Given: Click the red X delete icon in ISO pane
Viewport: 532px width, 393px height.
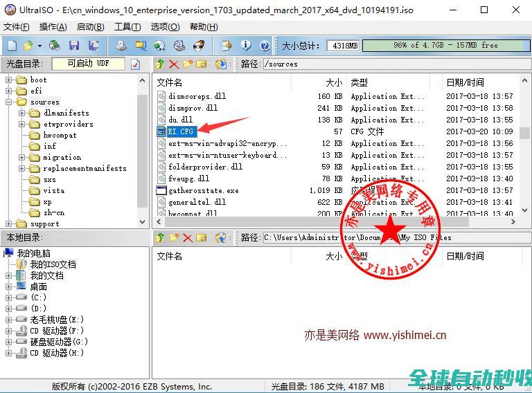Looking at the screenshot, I should tap(173, 64).
